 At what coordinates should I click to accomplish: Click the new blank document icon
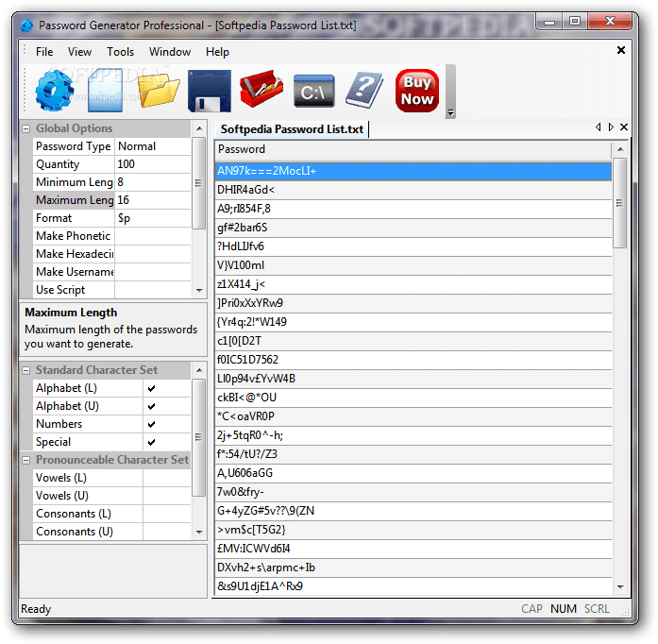click(105, 91)
